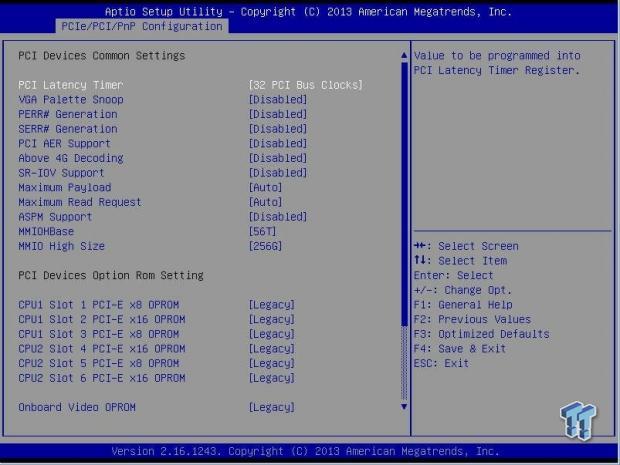Select PCI AER Support option

[64, 144]
